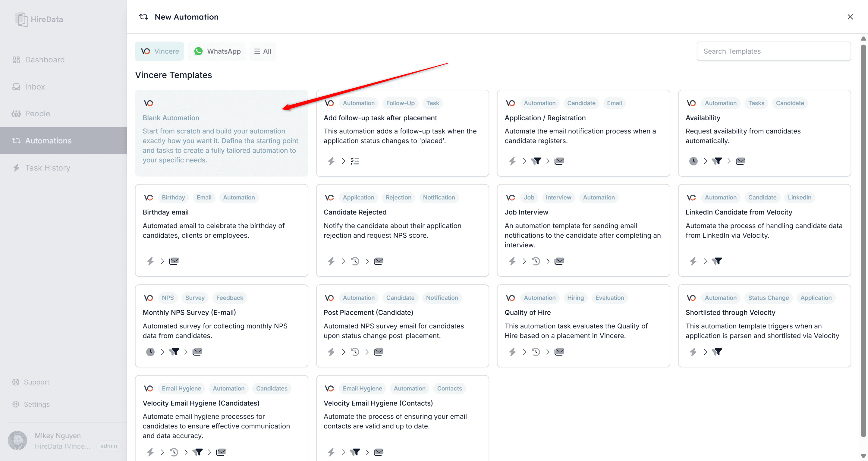Click the task checklist icon on follow-up card
868x461 pixels.
pyautogui.click(x=355, y=161)
